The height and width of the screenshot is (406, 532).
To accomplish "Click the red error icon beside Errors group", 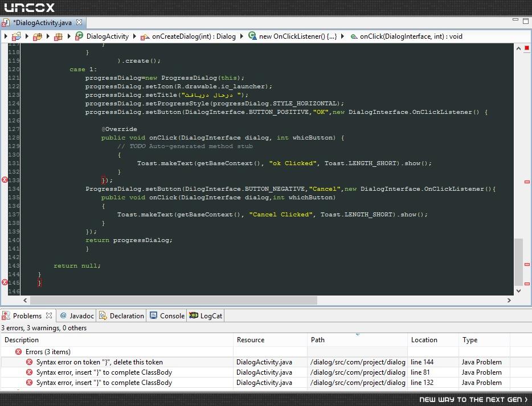I will point(19,352).
